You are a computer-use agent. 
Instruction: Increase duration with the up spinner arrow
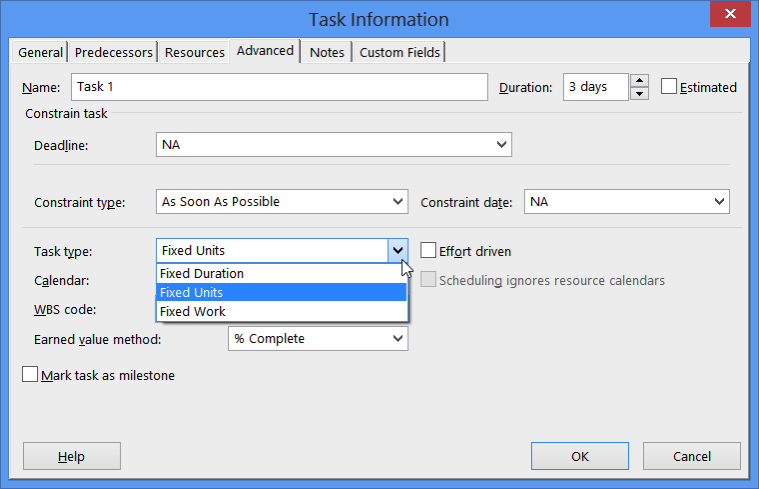tap(640, 81)
